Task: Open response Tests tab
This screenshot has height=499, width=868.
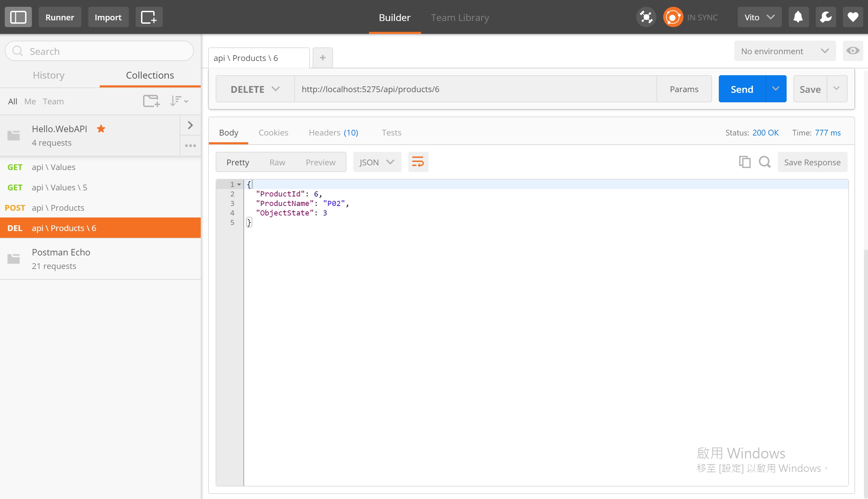Action: 391,133
